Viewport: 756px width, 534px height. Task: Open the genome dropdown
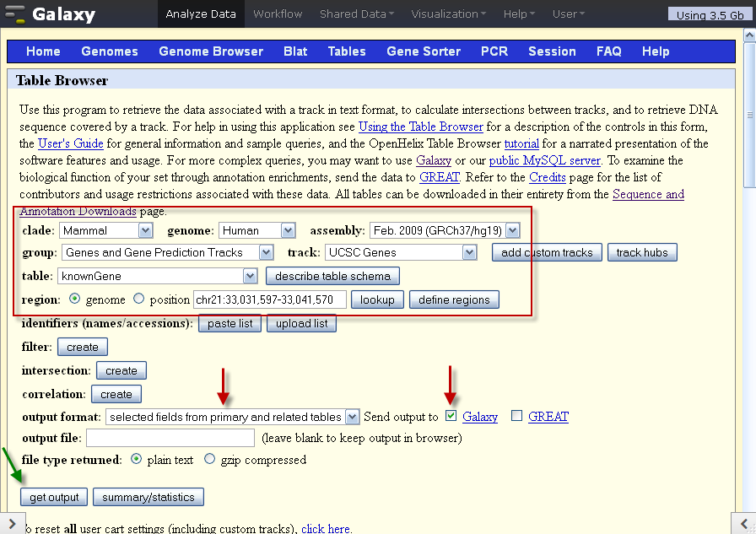tap(257, 230)
